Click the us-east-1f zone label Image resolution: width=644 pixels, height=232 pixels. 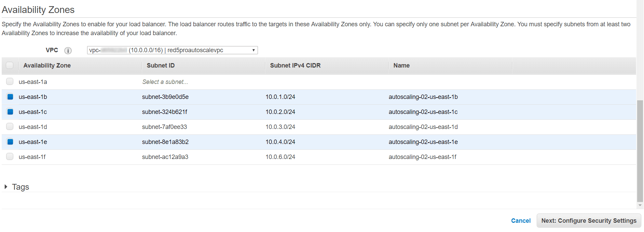(x=32, y=157)
